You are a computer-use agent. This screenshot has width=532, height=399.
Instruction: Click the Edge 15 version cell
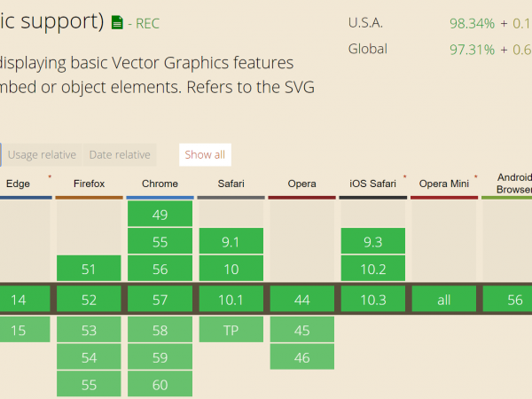(x=18, y=330)
